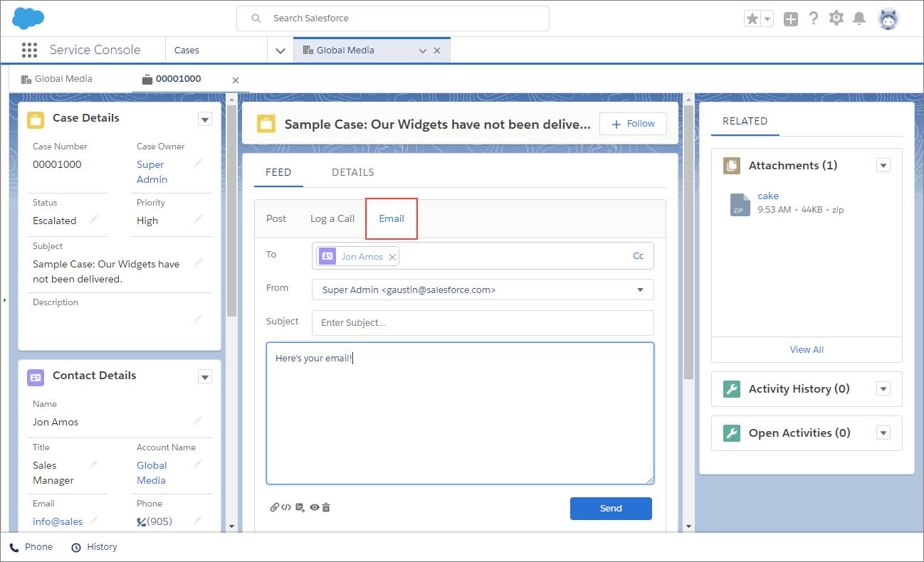
Task: Click into the email body text area
Action: 460,413
